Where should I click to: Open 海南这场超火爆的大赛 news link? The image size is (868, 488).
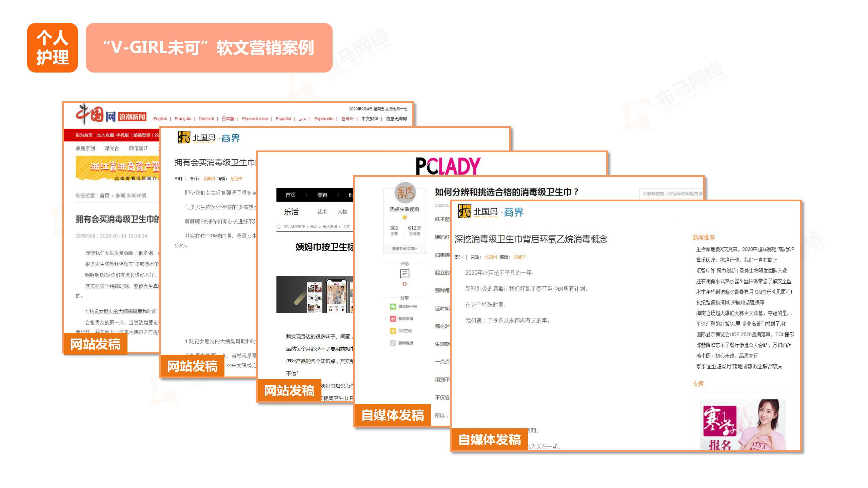[x=744, y=313]
